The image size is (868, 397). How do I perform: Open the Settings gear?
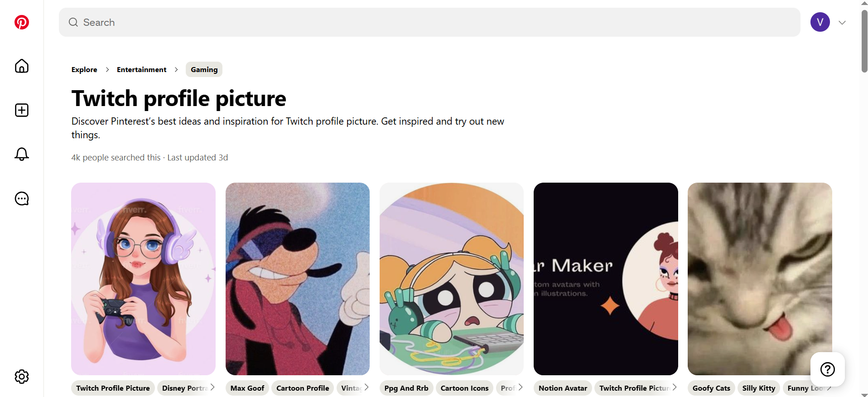click(21, 376)
